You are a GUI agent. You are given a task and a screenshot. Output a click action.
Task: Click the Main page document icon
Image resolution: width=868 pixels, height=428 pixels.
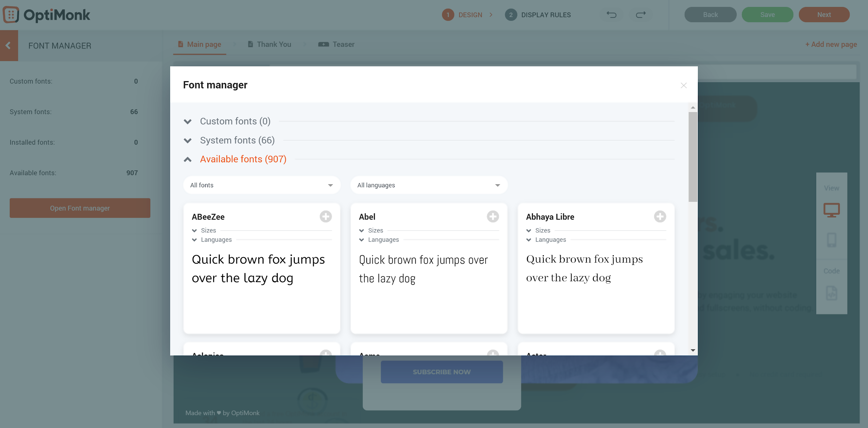[181, 44]
